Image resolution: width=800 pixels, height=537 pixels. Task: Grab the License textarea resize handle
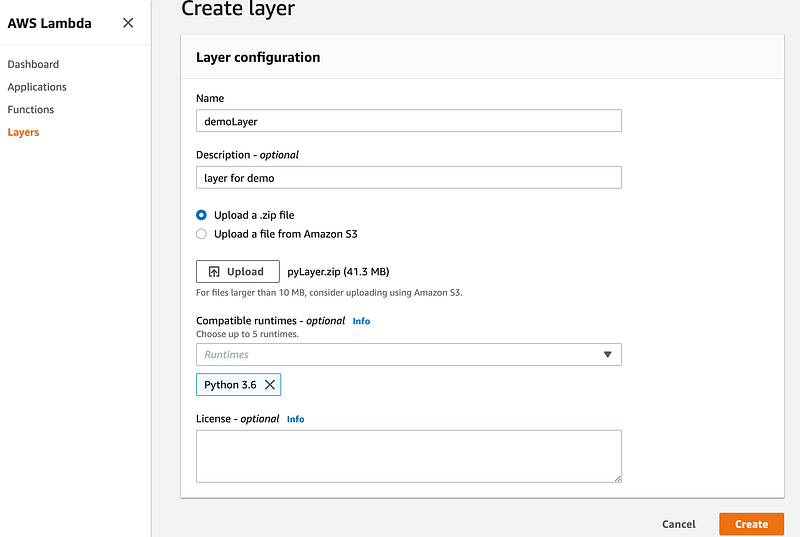pyautogui.click(x=617, y=478)
